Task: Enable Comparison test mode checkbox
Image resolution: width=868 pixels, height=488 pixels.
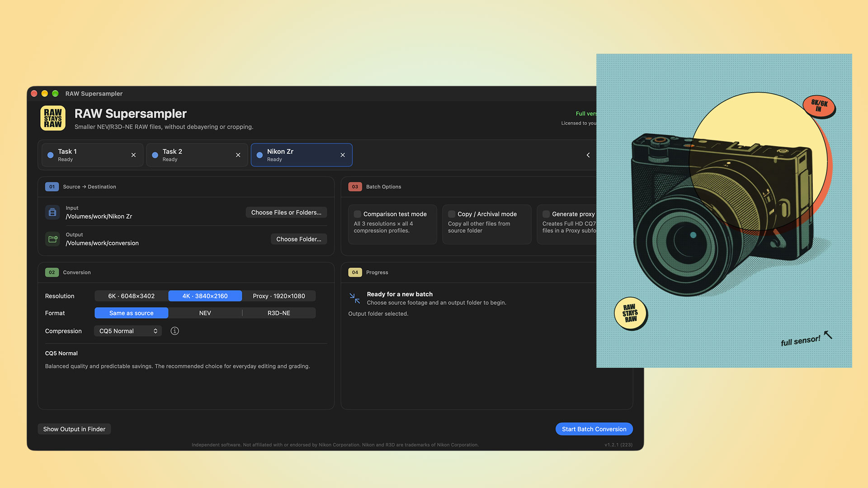Action: coord(358,214)
